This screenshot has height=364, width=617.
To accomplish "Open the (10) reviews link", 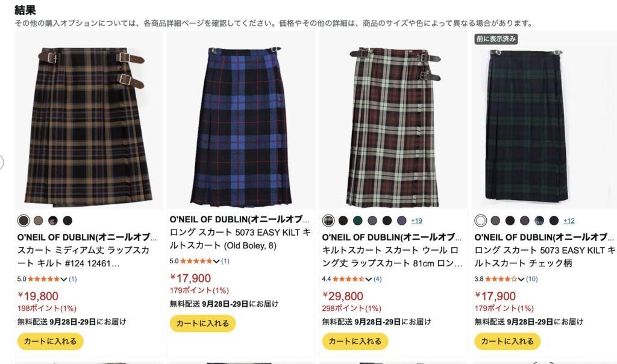I will pos(531,279).
